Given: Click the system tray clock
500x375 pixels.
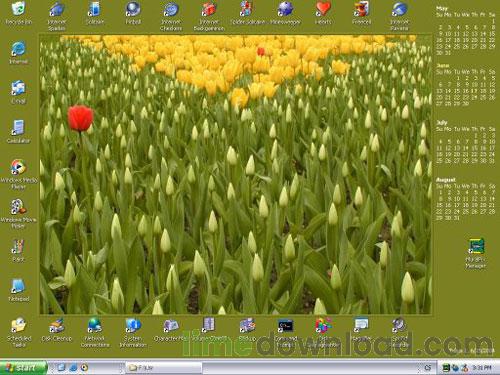Looking at the screenshot, I should click(x=481, y=368).
